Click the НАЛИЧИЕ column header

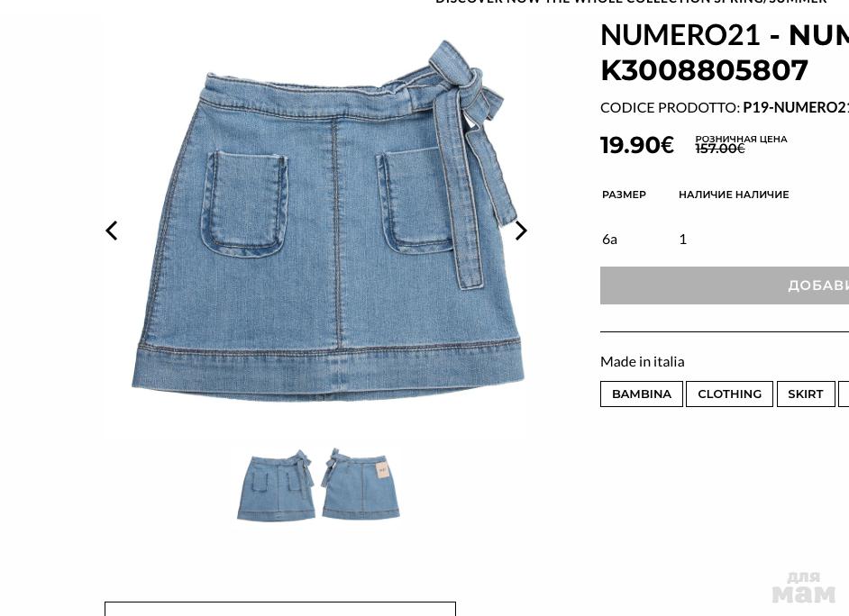pyautogui.click(x=734, y=195)
